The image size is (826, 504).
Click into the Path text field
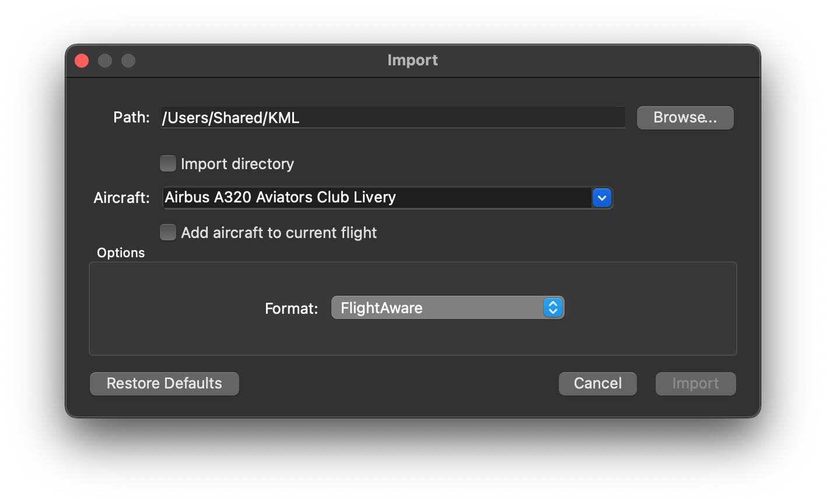393,117
